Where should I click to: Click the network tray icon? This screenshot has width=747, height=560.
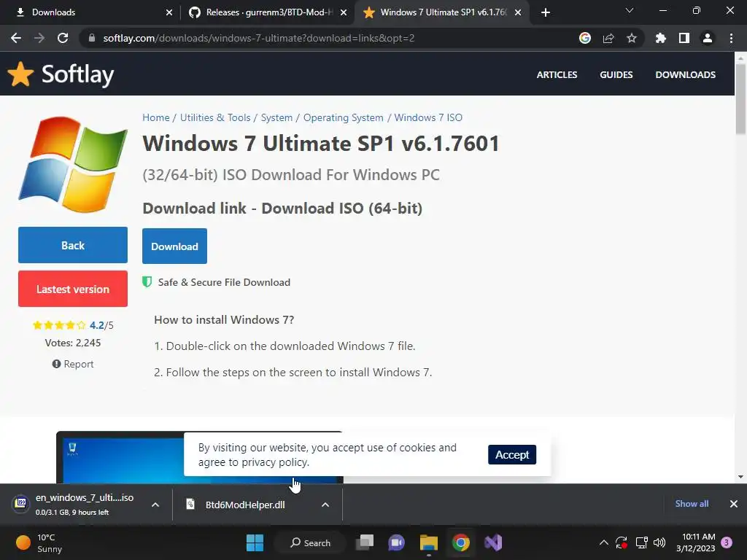click(x=642, y=542)
